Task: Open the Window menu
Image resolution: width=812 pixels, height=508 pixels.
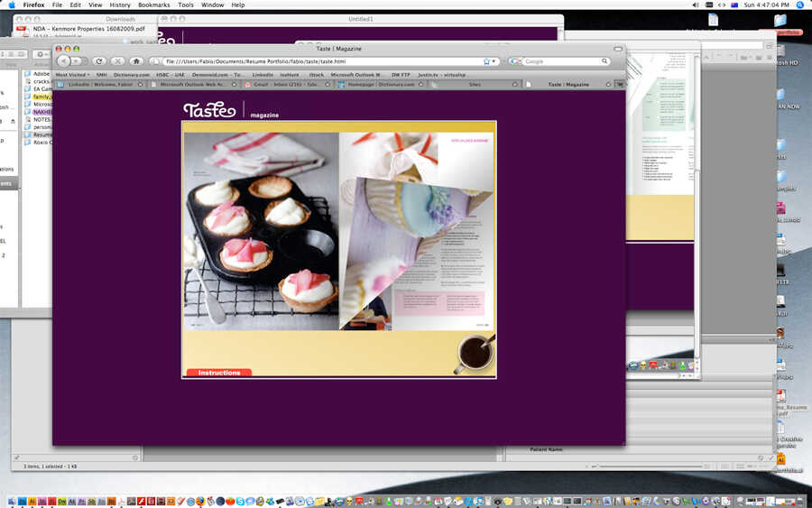Action: tap(212, 5)
